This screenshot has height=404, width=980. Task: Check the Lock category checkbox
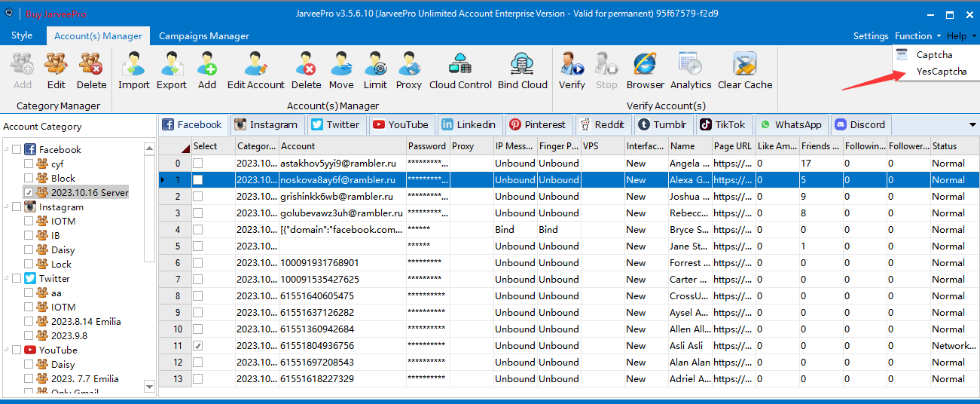[29, 264]
